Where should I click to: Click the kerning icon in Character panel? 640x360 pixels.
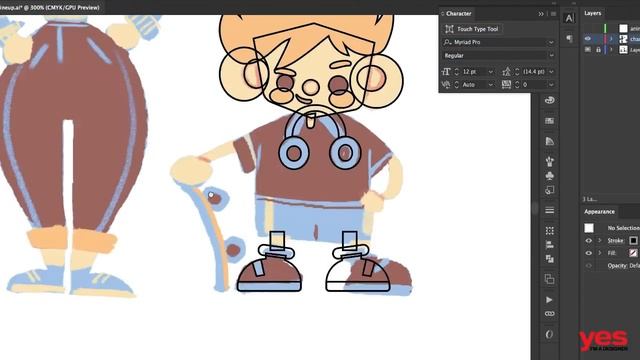point(446,84)
